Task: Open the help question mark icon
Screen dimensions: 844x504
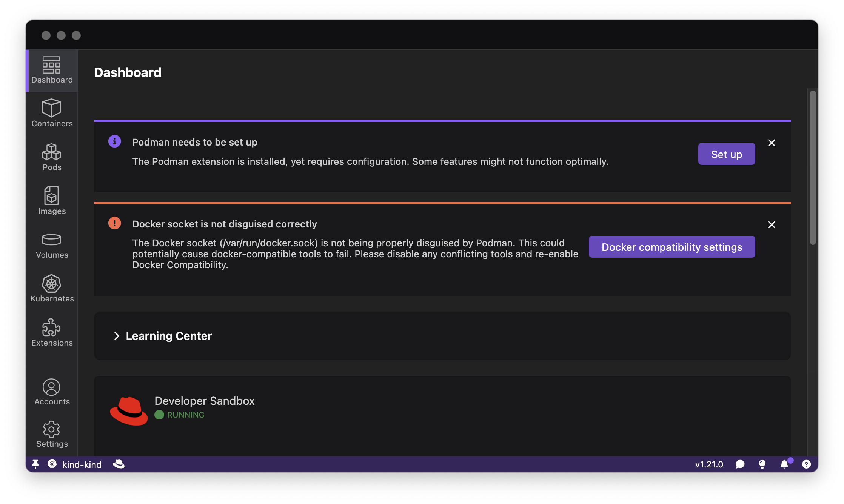Action: point(807,464)
